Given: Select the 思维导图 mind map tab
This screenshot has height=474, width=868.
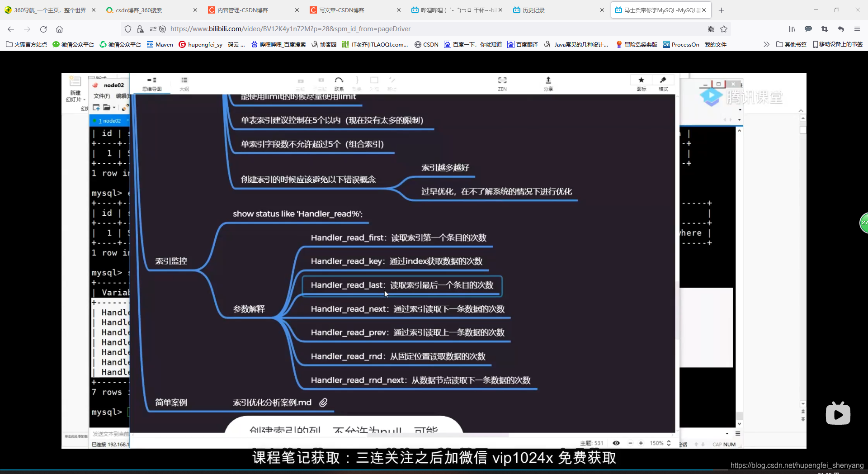Looking at the screenshot, I should pyautogui.click(x=151, y=84).
